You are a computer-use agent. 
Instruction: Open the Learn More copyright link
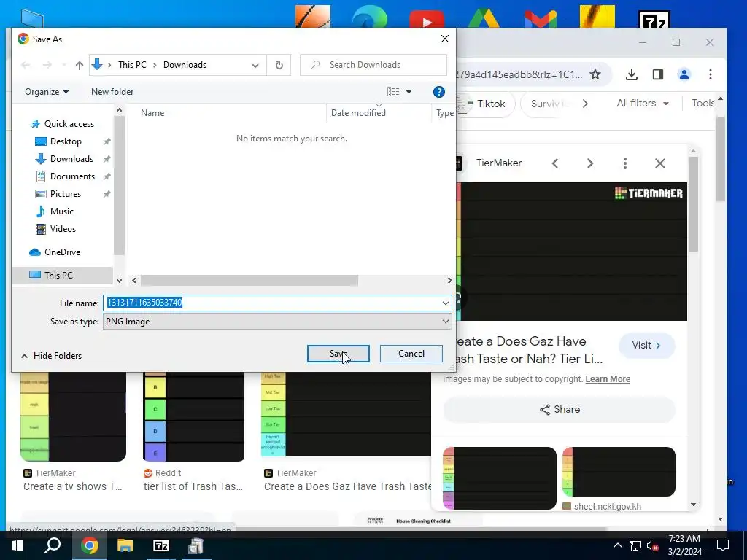point(608,379)
